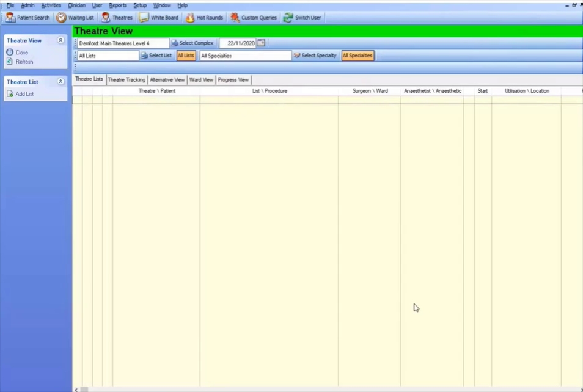This screenshot has height=392, width=583.
Task: Open the White Board
Action: coord(159,18)
